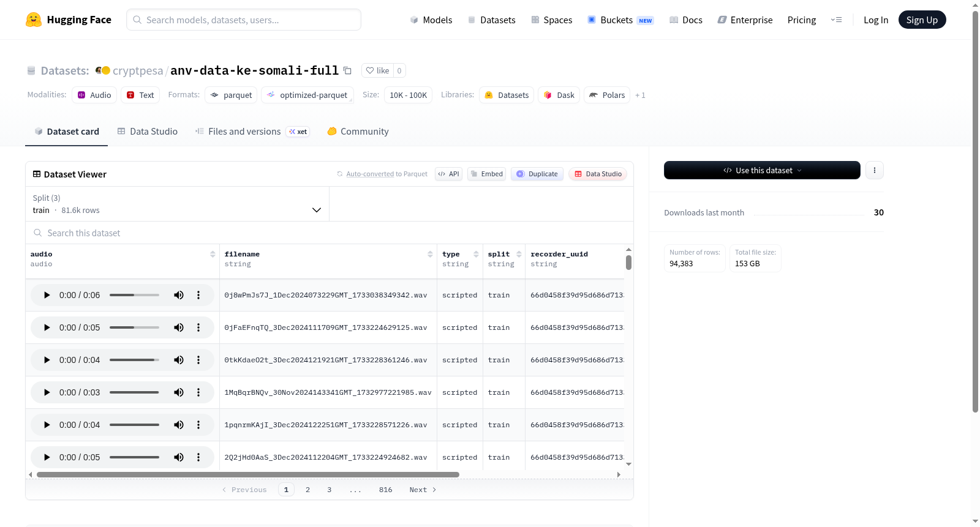Mute the 2Q2jHd0AaS audio row

pos(179,457)
